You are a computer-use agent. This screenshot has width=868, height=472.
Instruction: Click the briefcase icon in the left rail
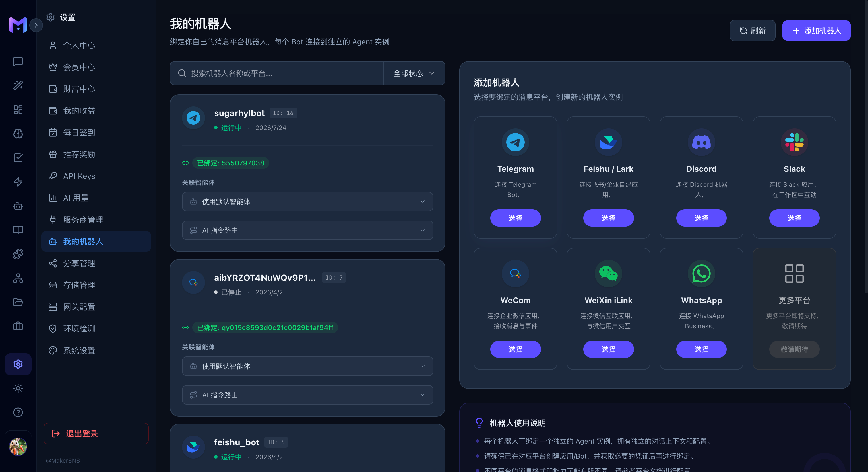tap(18, 326)
